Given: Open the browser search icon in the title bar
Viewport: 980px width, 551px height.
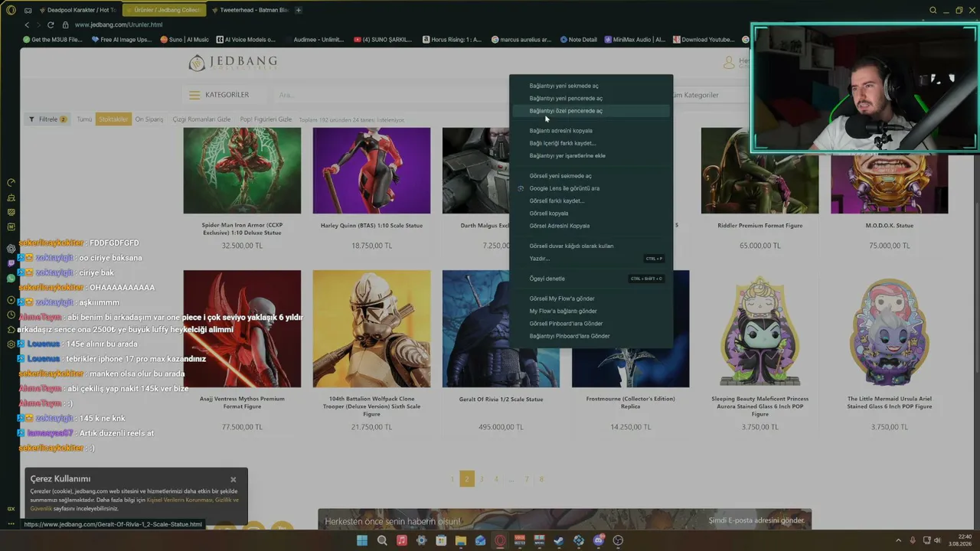Looking at the screenshot, I should tap(933, 10).
